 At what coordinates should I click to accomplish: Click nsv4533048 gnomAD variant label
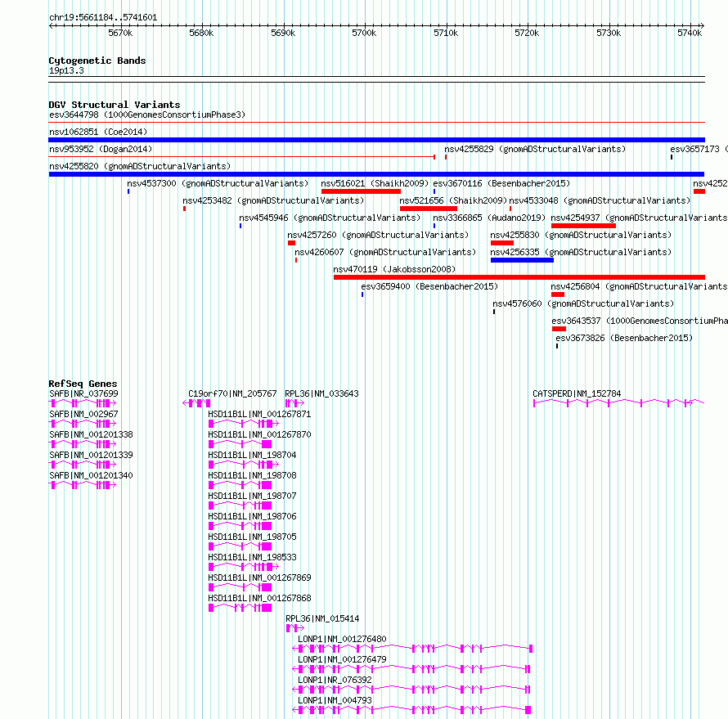tap(600, 200)
